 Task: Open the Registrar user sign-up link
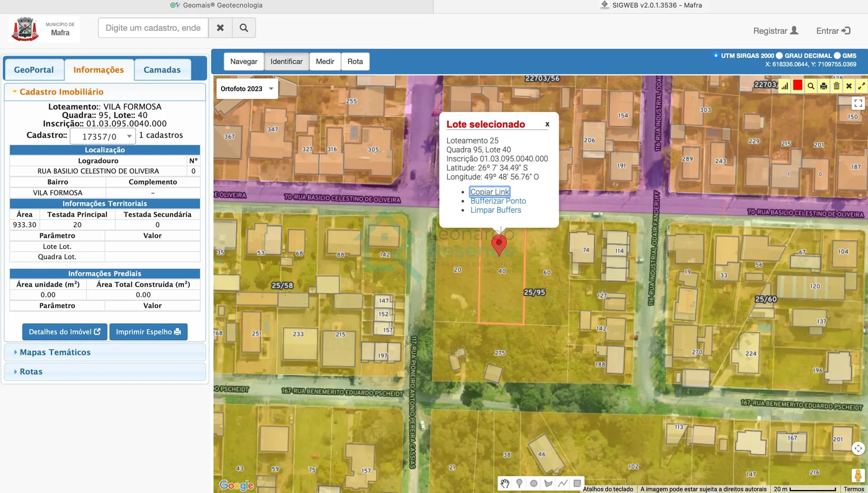[775, 31]
